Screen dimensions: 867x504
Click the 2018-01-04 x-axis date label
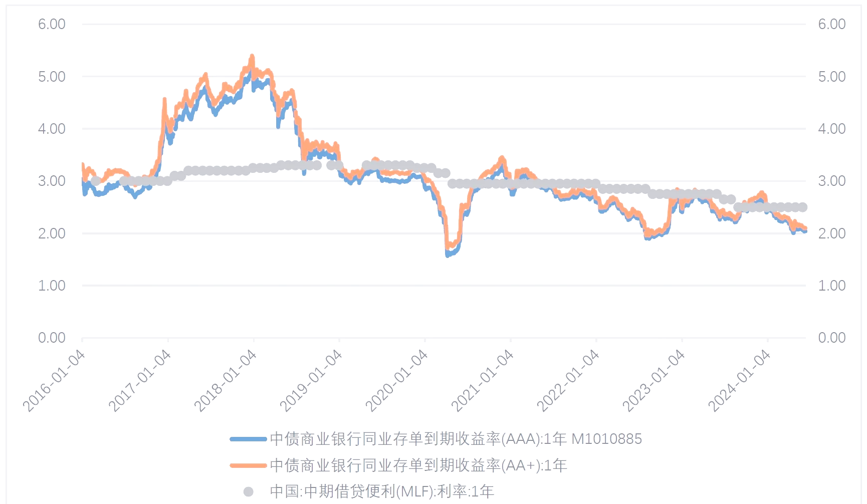[226, 381]
